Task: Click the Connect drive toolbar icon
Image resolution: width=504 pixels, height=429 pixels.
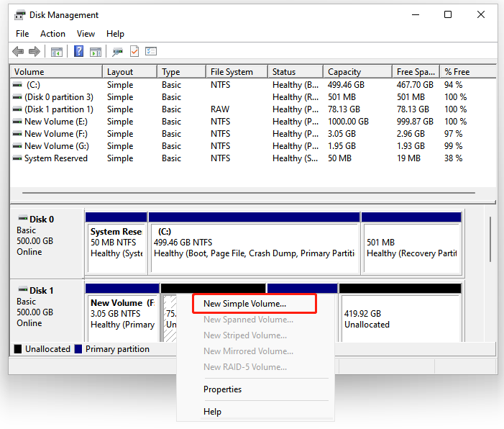Action: 117,52
